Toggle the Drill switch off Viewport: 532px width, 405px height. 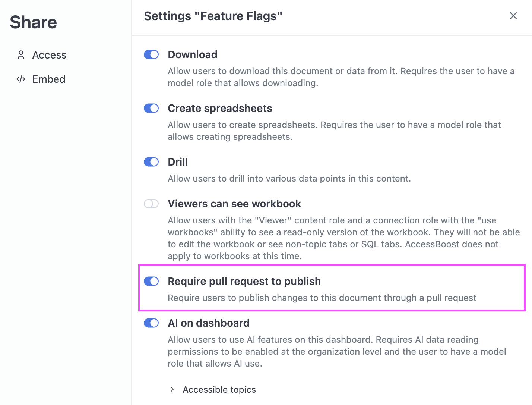click(x=151, y=162)
